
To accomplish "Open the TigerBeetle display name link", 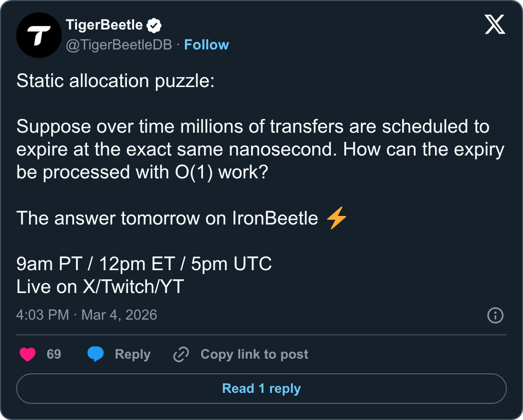I will [104, 25].
